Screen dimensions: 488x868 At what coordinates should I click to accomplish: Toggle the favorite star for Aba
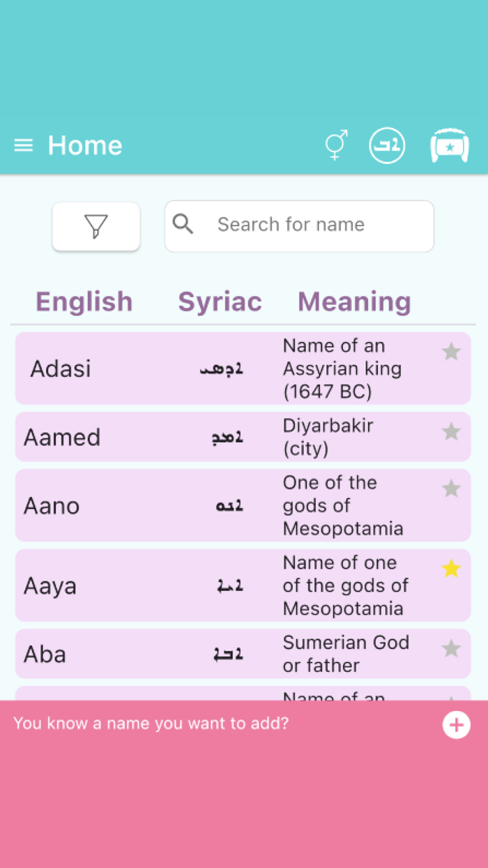451,649
